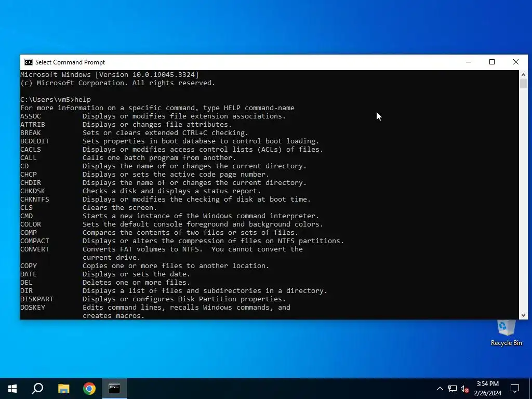
Task: Click the typed help command at prompt
Action: tap(83, 99)
